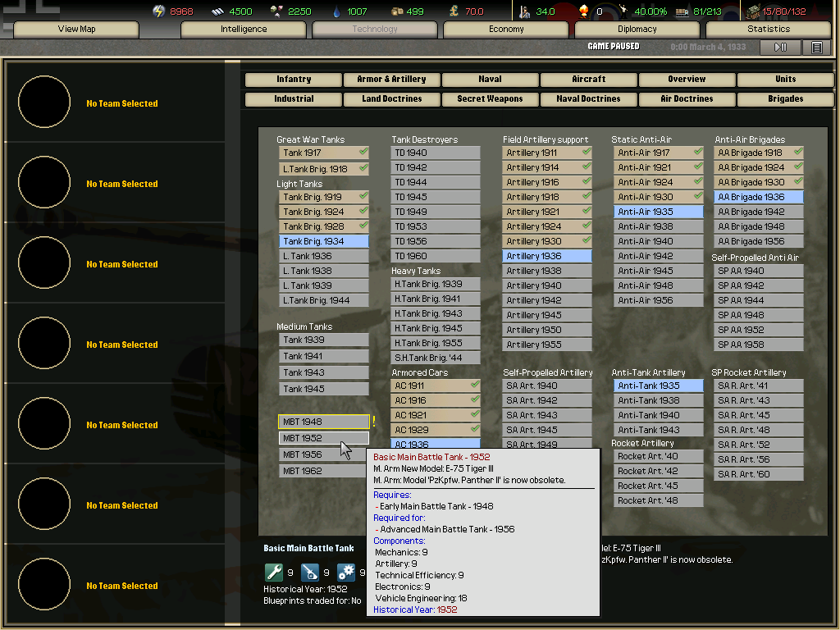
Task: Click the energy lightning bolt resource icon
Action: [x=159, y=11]
